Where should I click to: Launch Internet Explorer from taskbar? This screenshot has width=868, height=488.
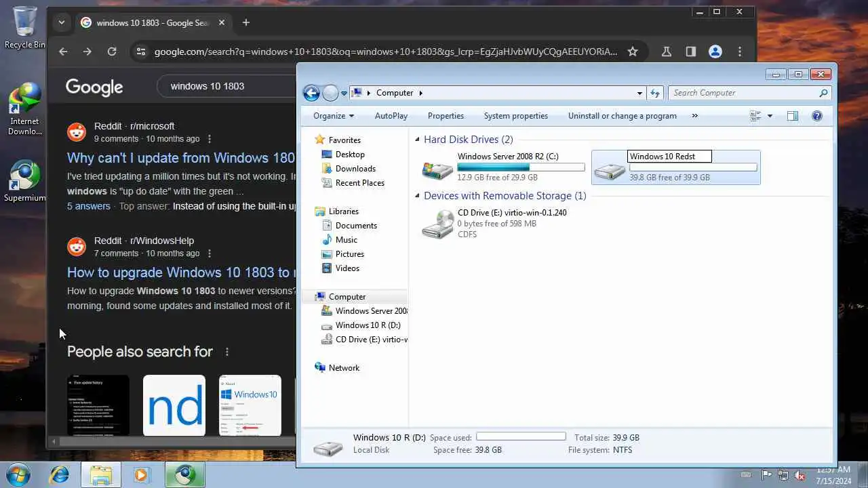60,474
